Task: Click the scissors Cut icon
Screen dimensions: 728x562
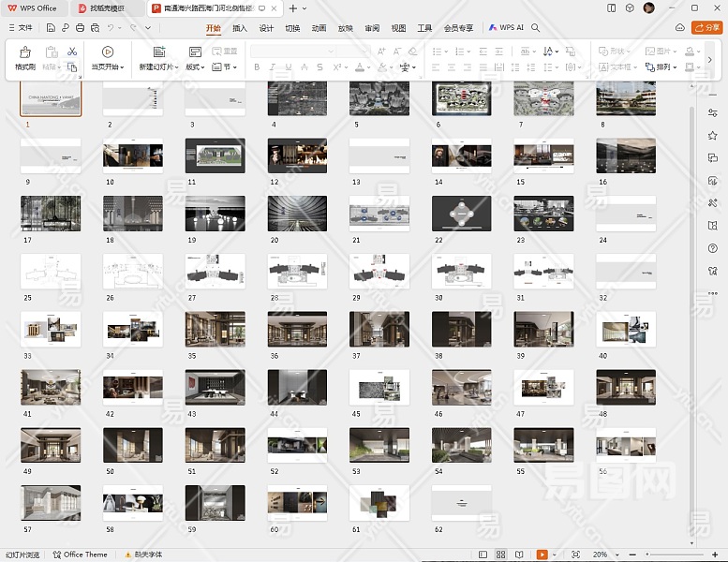Action: (72, 51)
